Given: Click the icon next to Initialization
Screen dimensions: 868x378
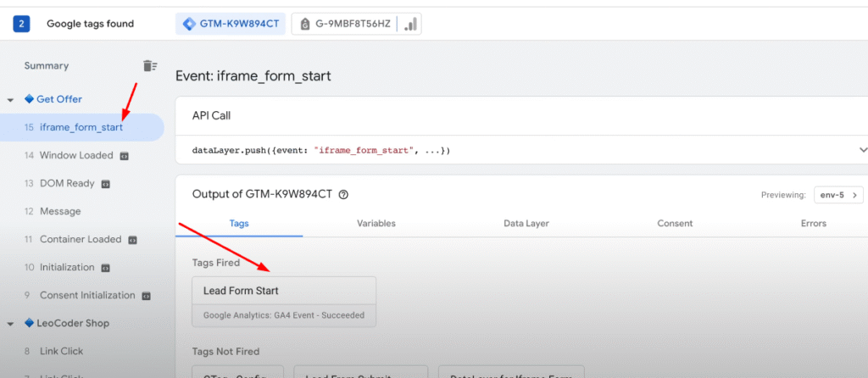Looking at the screenshot, I should point(105,268).
